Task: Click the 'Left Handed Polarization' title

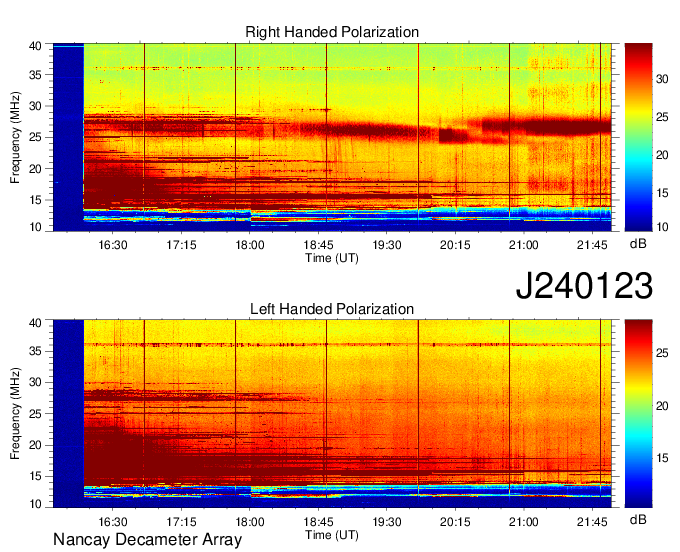Action: [x=332, y=309]
